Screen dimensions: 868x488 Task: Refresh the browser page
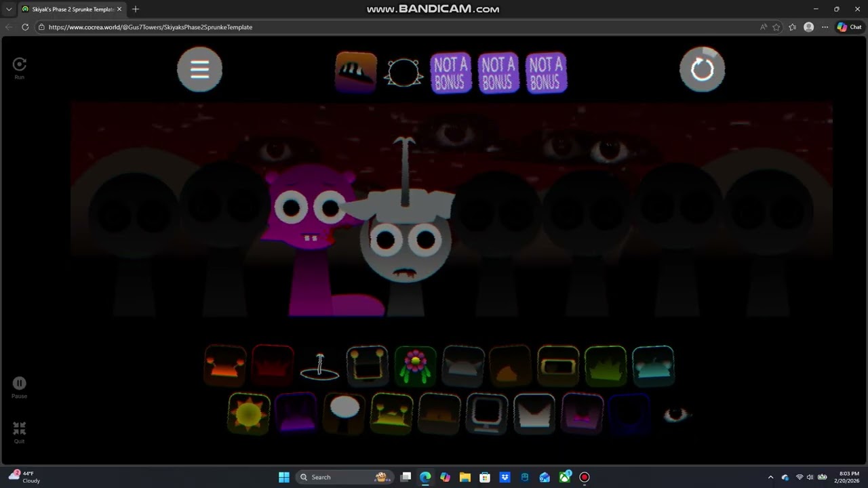[25, 27]
